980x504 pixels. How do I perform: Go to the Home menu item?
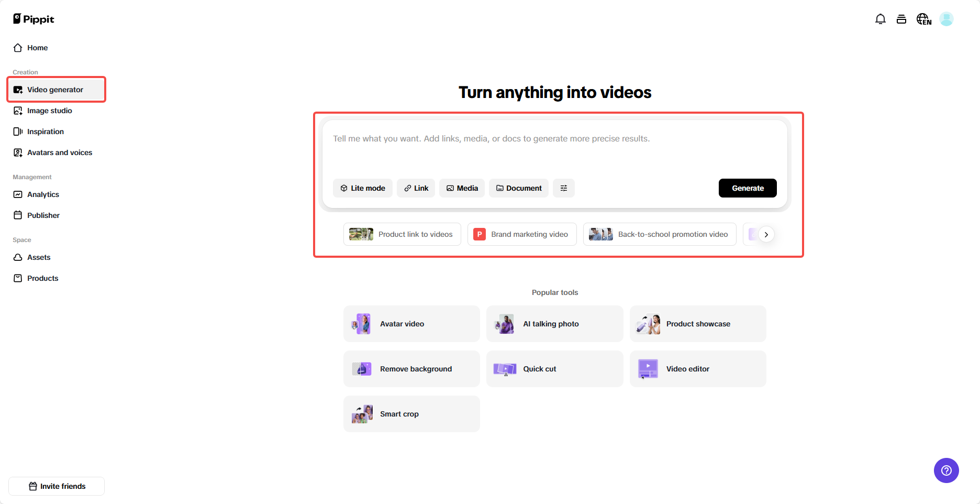[37, 48]
